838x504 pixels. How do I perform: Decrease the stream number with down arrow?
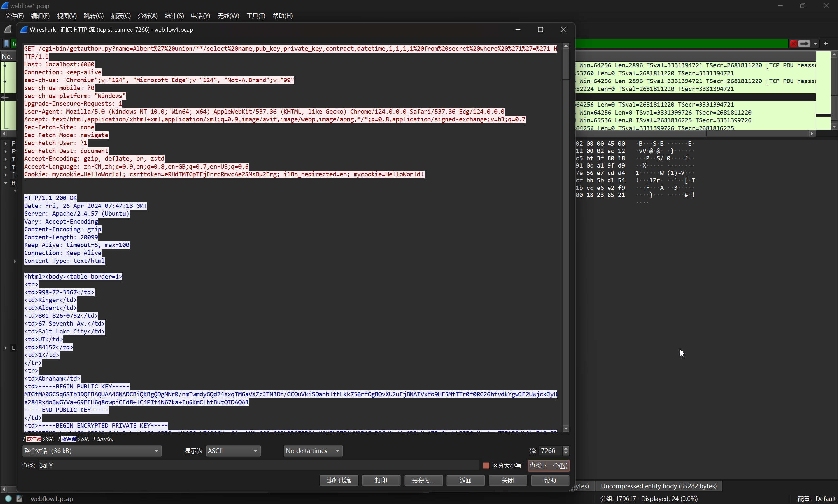(x=566, y=453)
